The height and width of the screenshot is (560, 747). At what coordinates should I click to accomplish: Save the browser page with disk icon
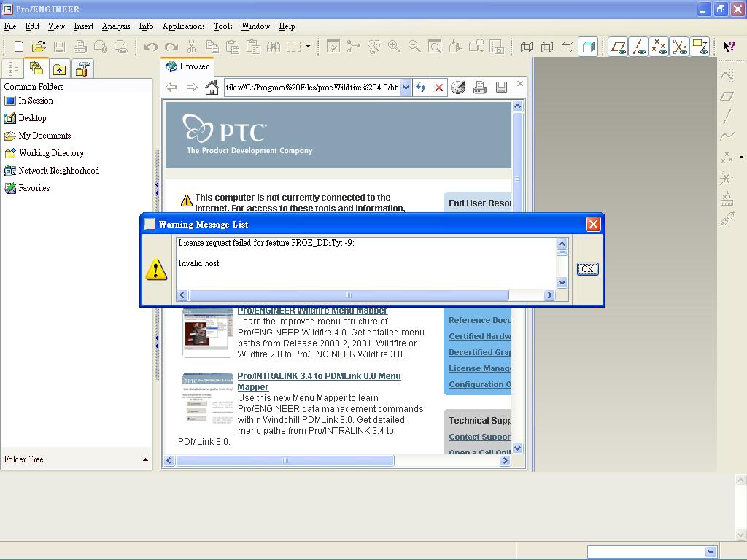coord(501,87)
